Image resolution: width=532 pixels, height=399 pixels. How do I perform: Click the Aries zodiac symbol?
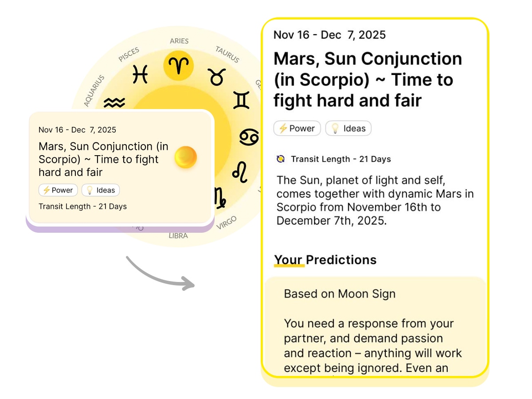[179, 66]
